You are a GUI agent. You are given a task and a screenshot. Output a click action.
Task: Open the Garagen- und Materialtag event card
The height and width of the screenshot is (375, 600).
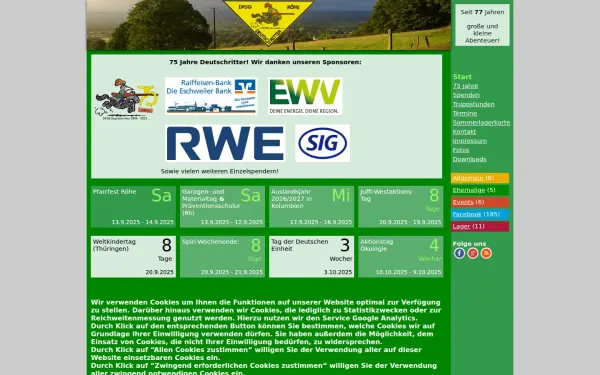222,207
